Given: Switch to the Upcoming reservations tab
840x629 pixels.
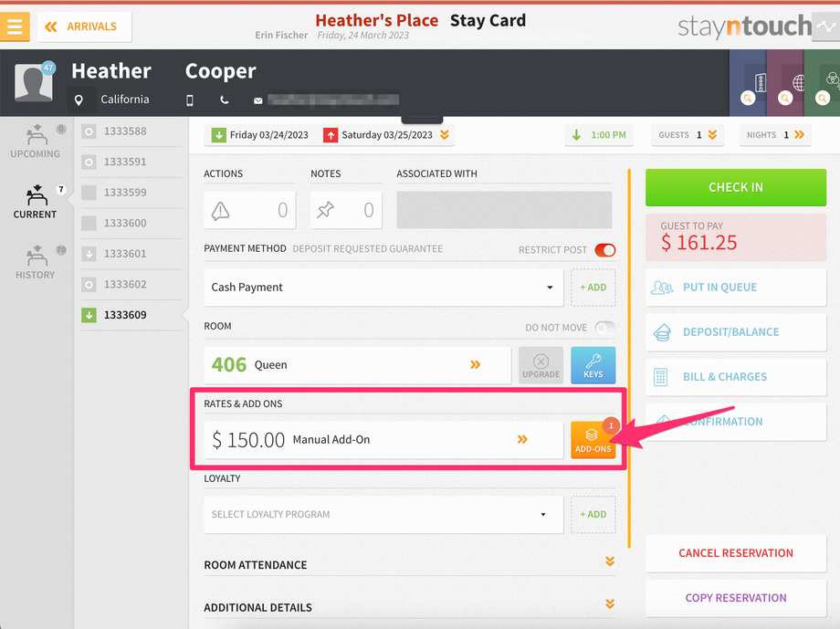Looking at the screenshot, I should [36, 142].
